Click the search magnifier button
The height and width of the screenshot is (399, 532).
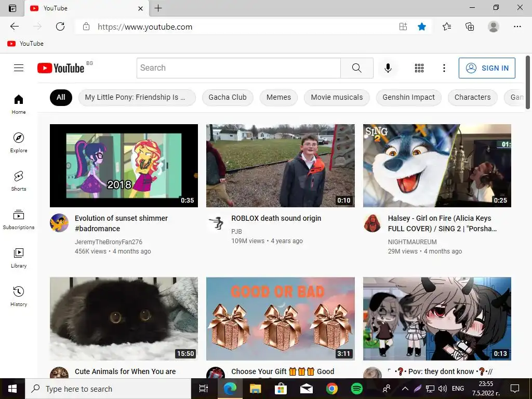(356, 68)
